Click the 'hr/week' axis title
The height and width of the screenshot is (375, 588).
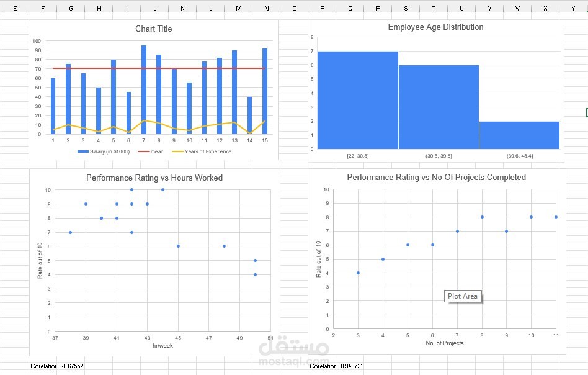coord(163,346)
